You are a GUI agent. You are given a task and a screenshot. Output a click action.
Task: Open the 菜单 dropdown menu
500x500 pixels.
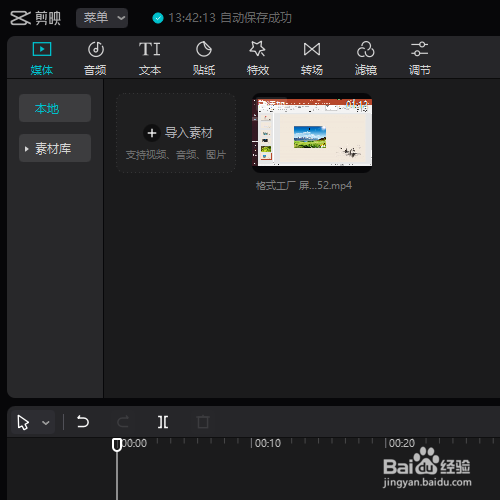coord(102,18)
